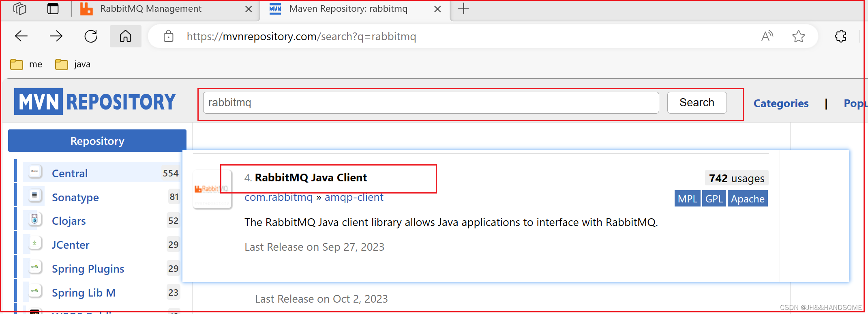Click the browser back arrow
Screen dimensions: 868x314
click(21, 36)
